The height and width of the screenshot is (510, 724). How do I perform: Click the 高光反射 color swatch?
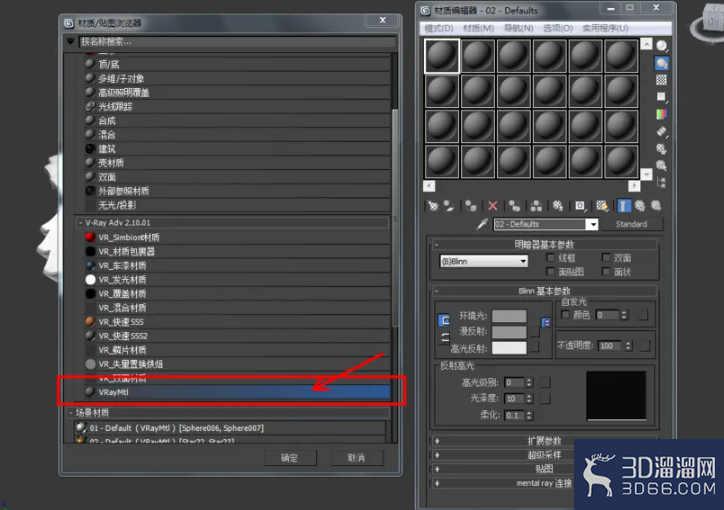[x=509, y=348]
